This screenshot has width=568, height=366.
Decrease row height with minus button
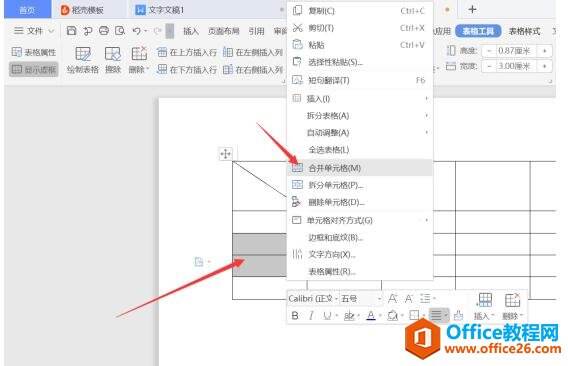(x=489, y=51)
